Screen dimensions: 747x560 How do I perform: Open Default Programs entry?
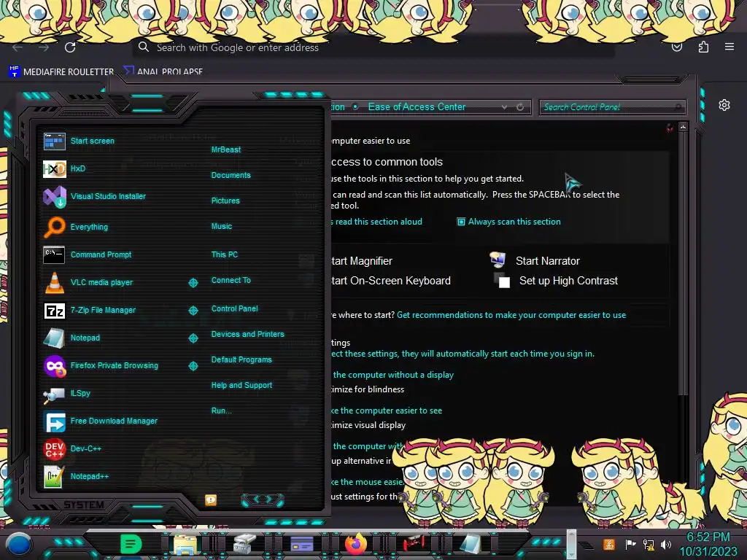(x=241, y=359)
